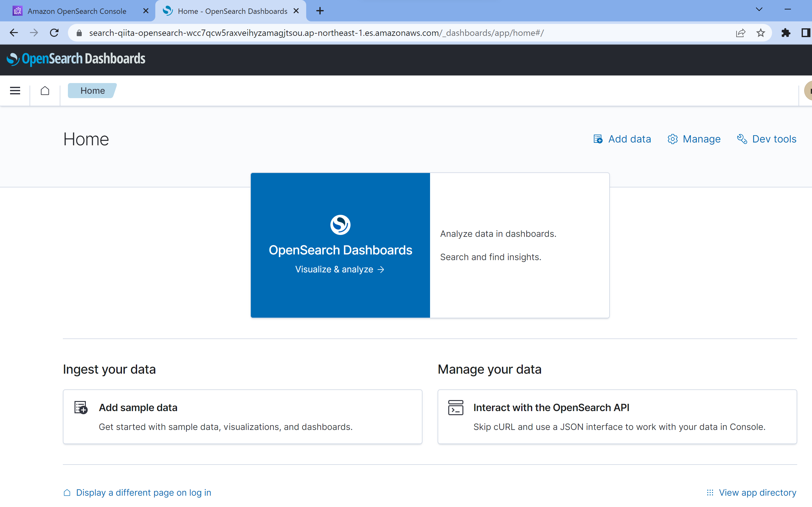
Task: Switch to Amazon OpenSearch Console tab
Action: 77,11
